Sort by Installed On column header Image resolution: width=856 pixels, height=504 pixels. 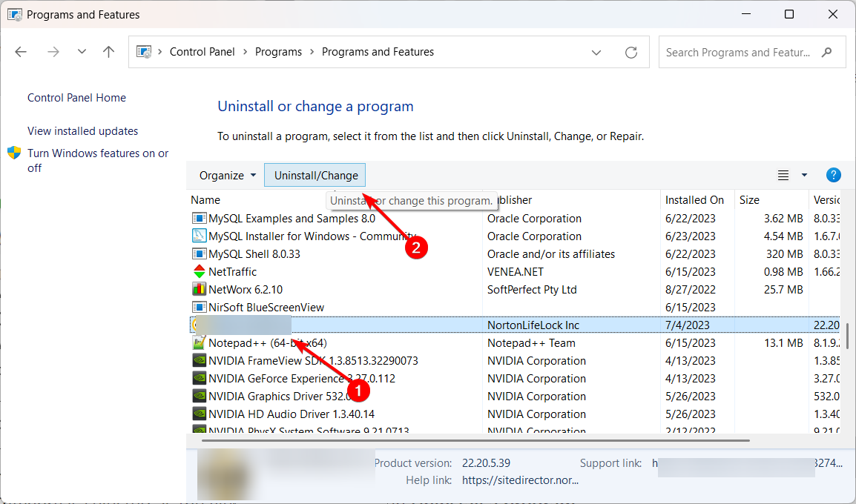point(694,200)
